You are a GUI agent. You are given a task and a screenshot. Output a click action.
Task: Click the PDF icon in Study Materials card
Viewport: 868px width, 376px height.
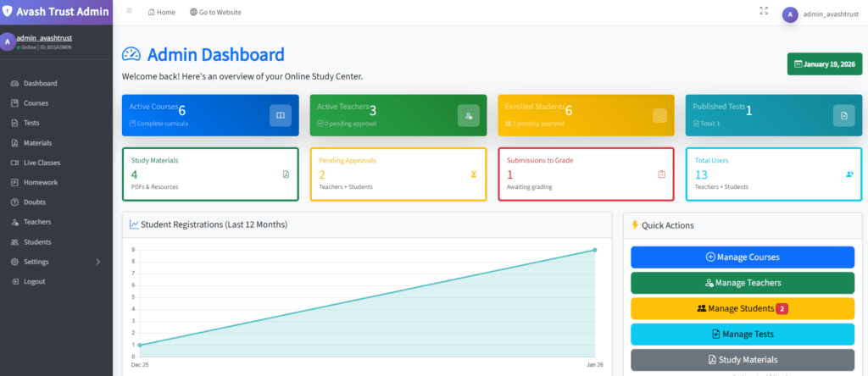tap(286, 174)
